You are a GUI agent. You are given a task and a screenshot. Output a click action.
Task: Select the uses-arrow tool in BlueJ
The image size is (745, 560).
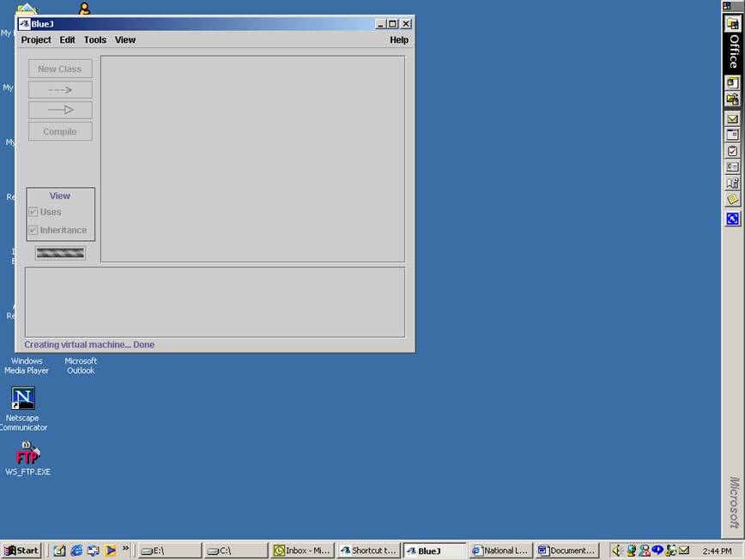click(59, 89)
